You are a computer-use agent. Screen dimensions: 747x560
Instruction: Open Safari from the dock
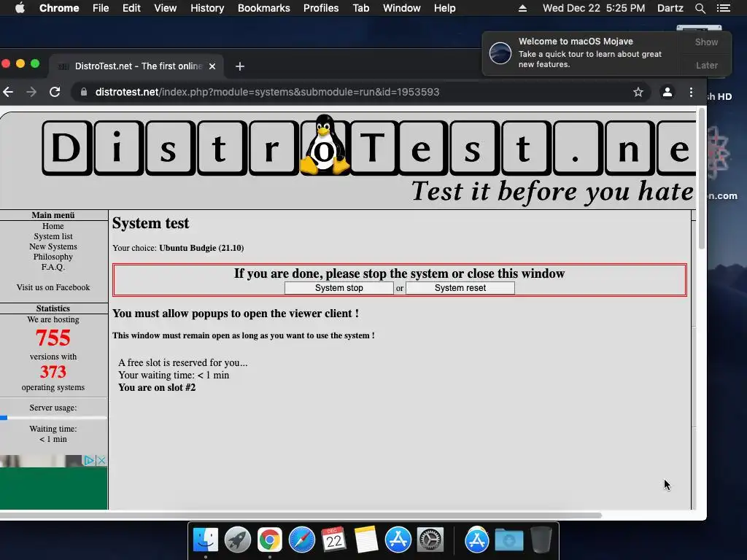tap(301, 540)
